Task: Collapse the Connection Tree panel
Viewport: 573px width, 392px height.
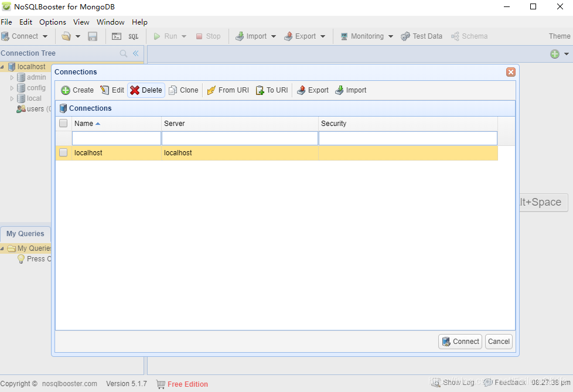Action: pos(135,53)
